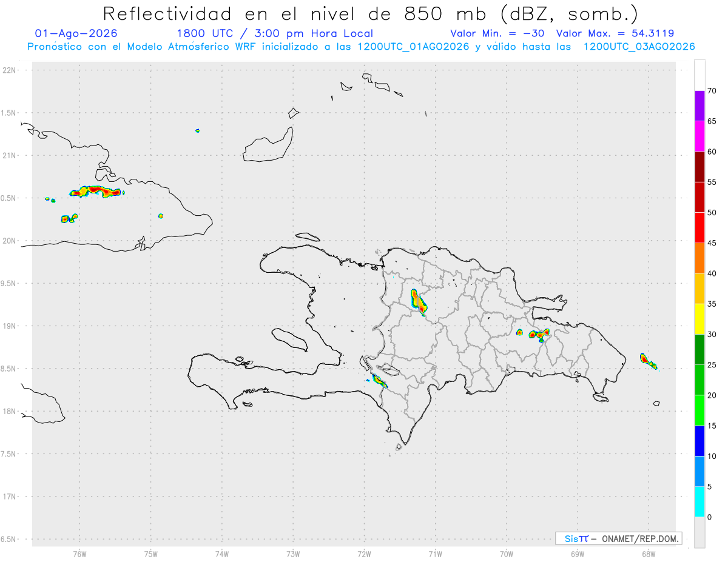Select the cyan 0–5 dBZ colorbar segment
Viewport: 728px width, 562px height.
point(699,502)
